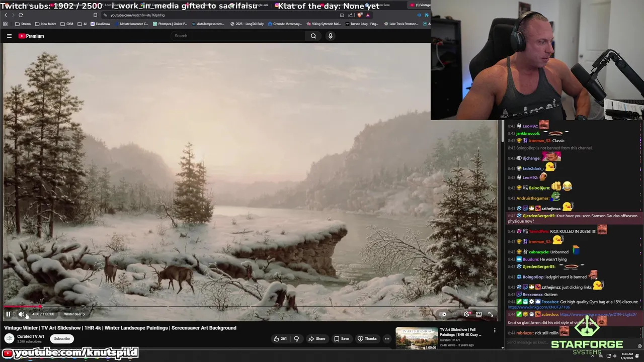Screen dimensions: 644x362
Task: Open player settings gear
Action: 467,314
